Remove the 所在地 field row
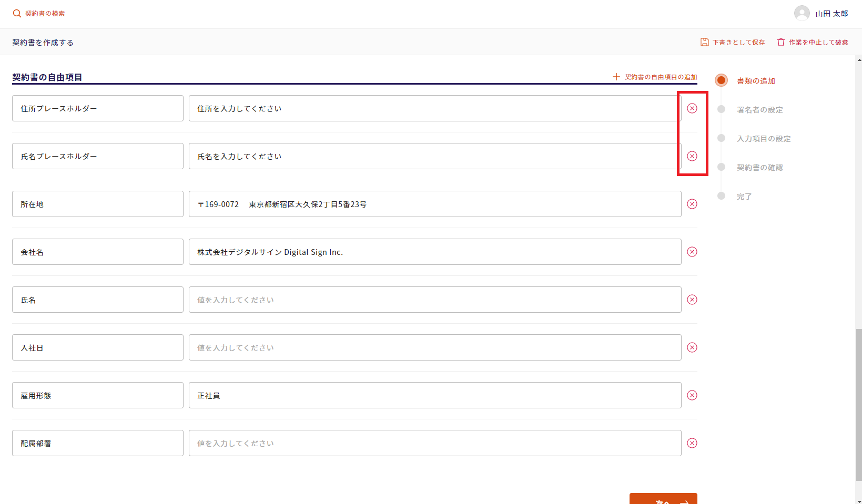862x504 pixels. (x=692, y=204)
